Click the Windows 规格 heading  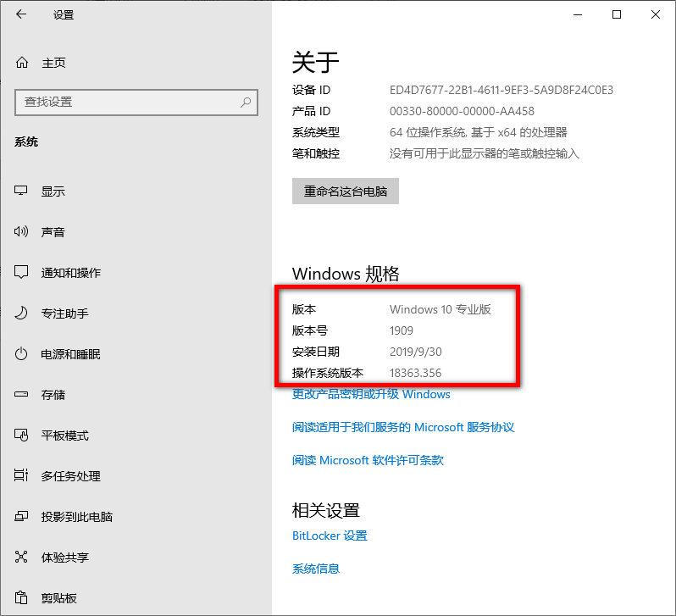(346, 274)
